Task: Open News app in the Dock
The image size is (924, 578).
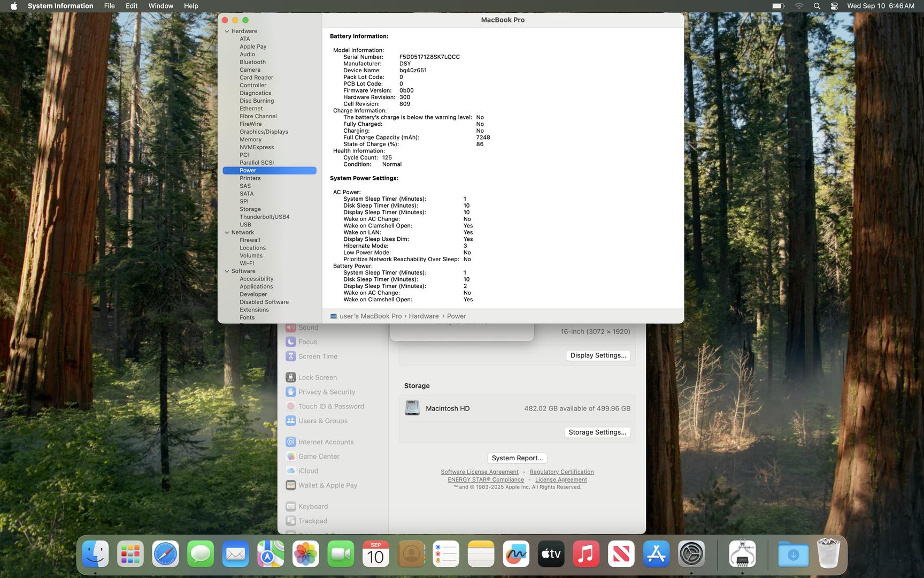Action: (x=621, y=554)
